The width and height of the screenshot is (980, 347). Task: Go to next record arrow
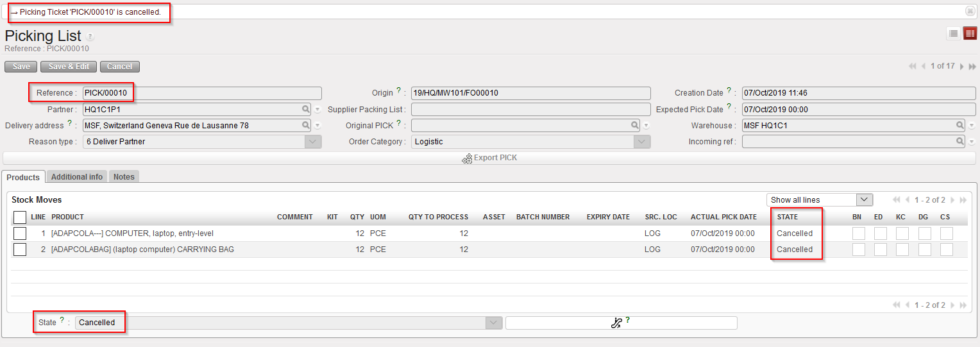click(962, 67)
